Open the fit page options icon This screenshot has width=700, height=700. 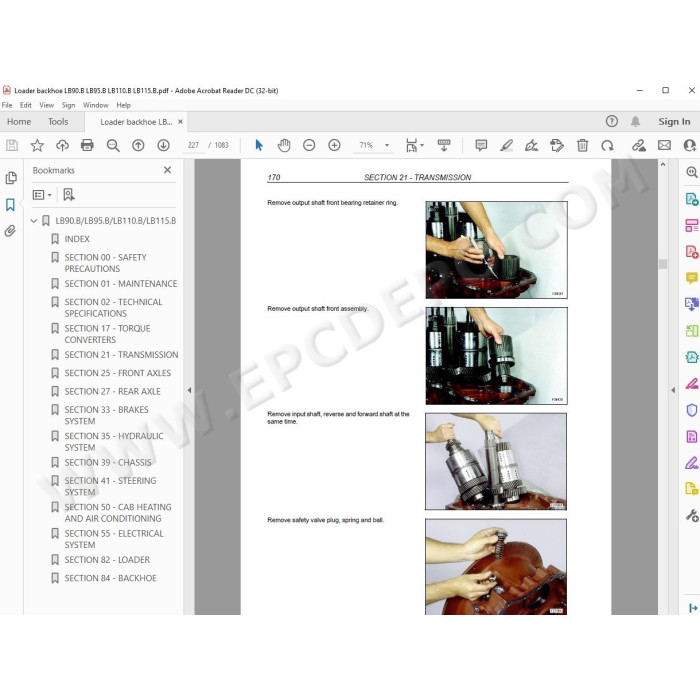(414, 145)
